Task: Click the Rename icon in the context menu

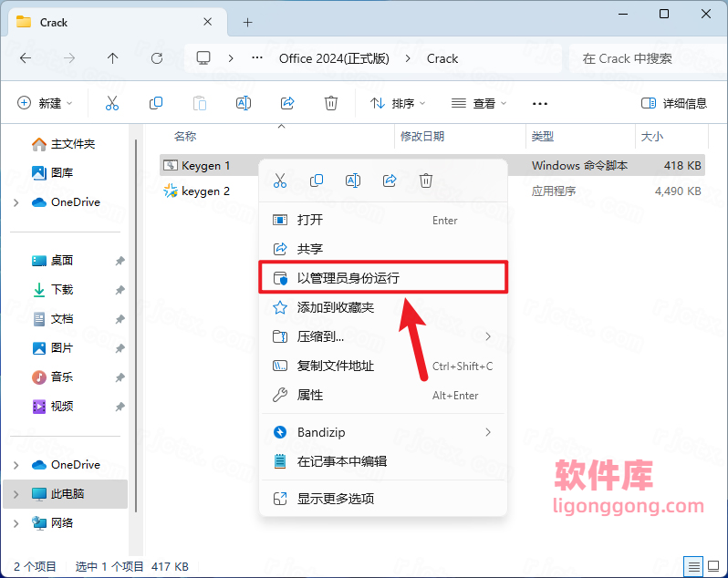Action: (353, 181)
